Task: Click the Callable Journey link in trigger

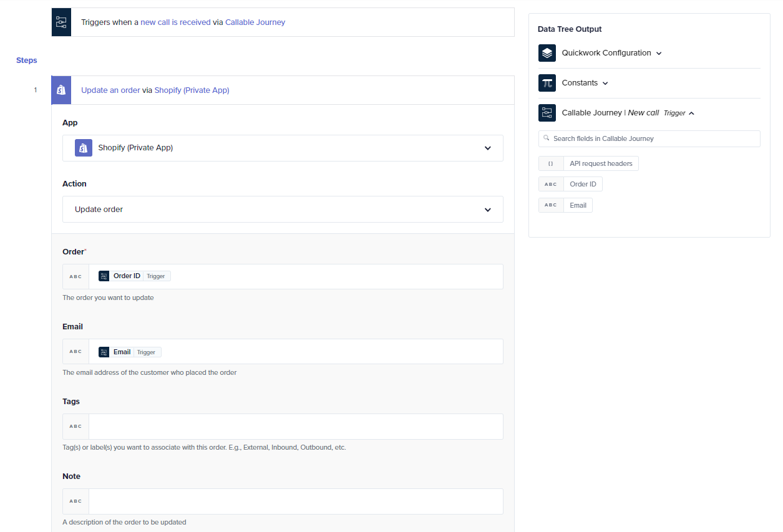Action: (x=255, y=22)
